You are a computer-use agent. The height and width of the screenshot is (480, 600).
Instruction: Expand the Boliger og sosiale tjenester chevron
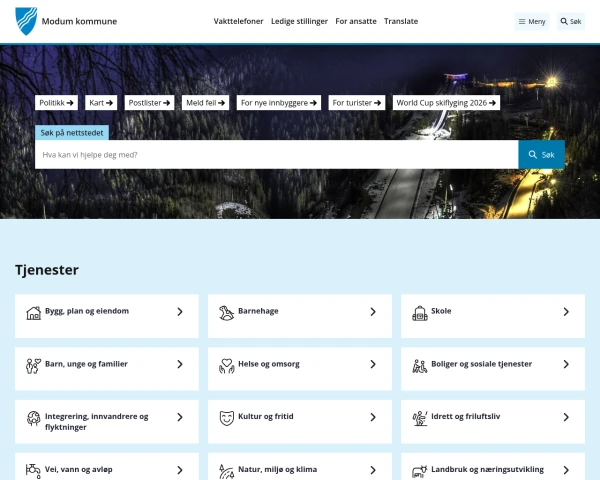566,364
